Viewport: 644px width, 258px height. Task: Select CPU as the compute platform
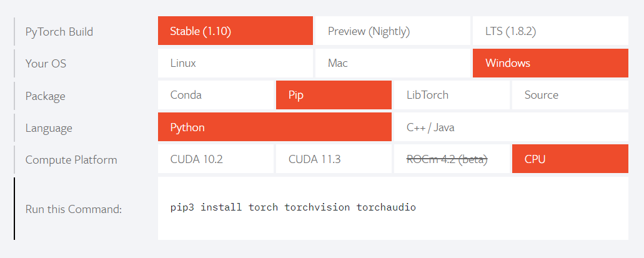(570, 159)
